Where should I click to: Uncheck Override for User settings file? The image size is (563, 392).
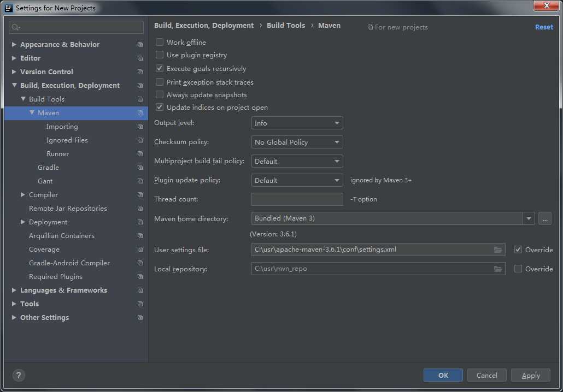(518, 250)
